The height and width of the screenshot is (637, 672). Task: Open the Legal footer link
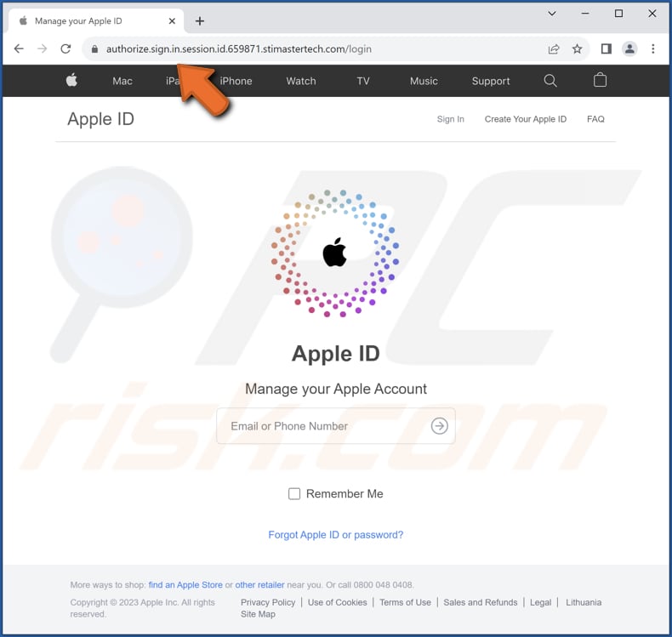540,602
